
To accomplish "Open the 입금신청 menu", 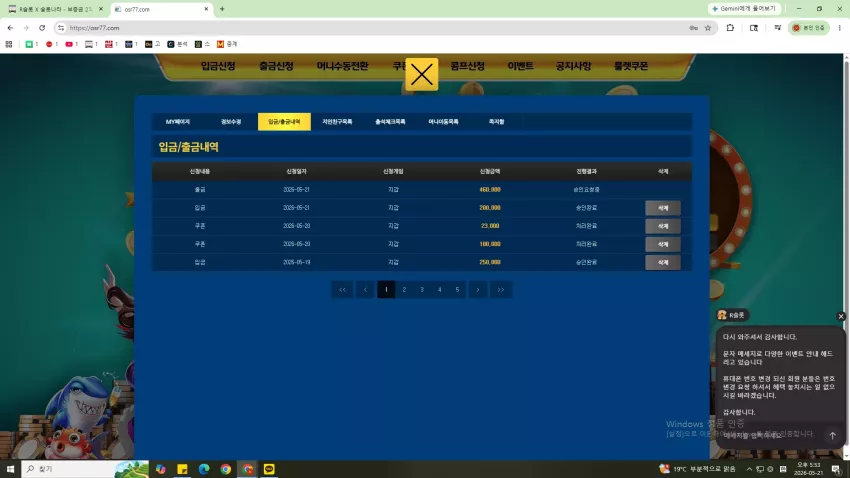I will (x=218, y=66).
